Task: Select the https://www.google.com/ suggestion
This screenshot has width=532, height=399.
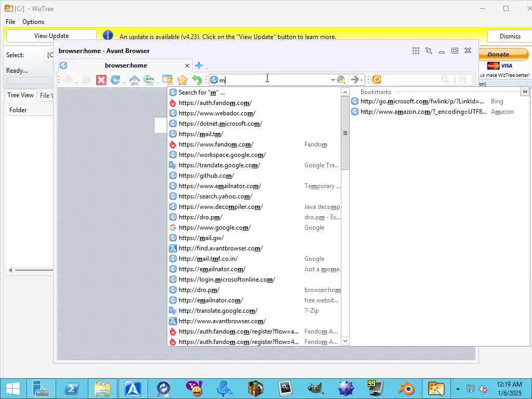Action: tap(255, 228)
